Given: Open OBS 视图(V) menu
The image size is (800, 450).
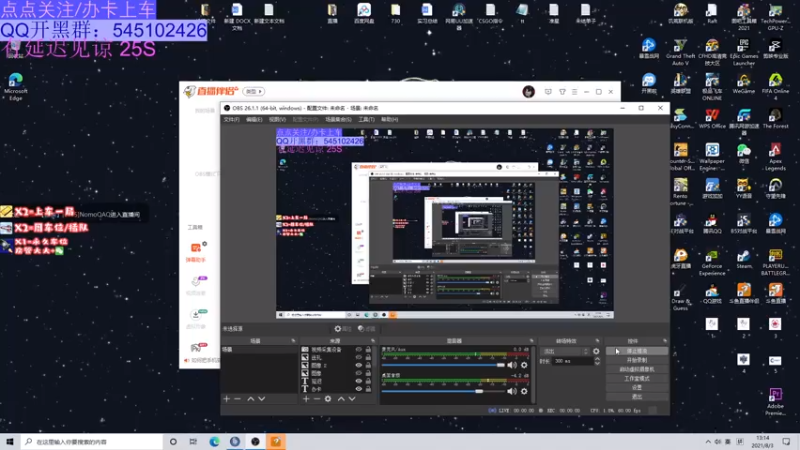Looking at the screenshot, I should pyautogui.click(x=277, y=119).
